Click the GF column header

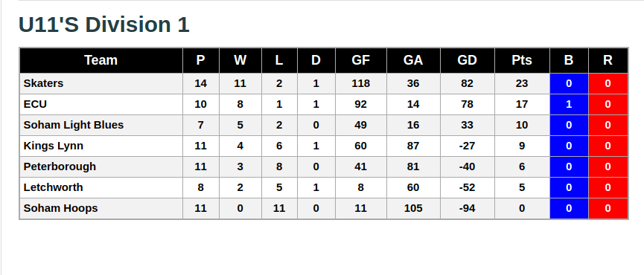tap(361, 60)
